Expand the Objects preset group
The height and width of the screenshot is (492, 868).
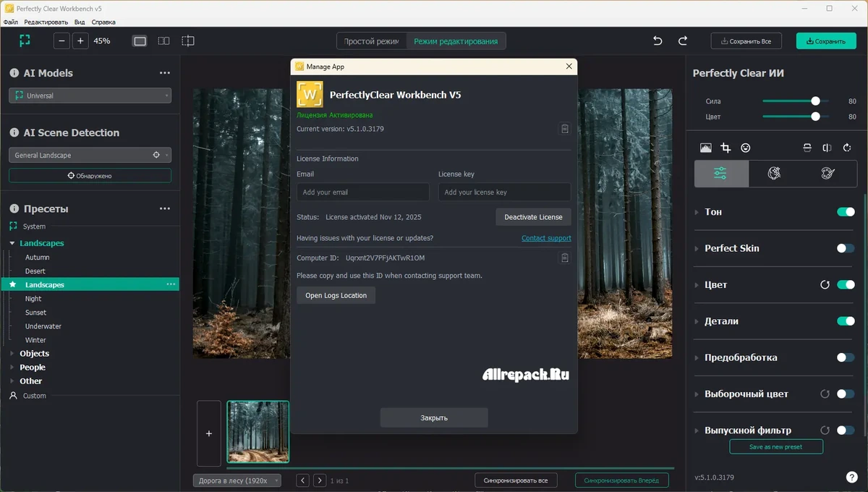[12, 354]
